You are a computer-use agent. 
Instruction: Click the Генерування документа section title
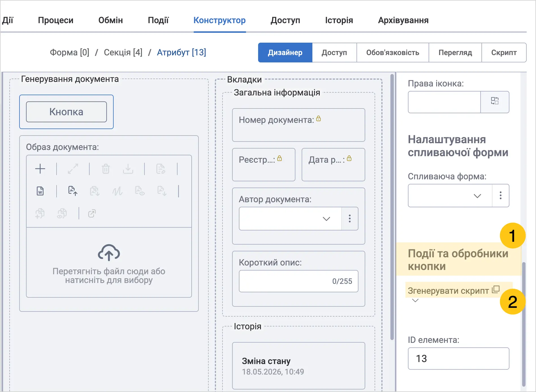pos(70,79)
